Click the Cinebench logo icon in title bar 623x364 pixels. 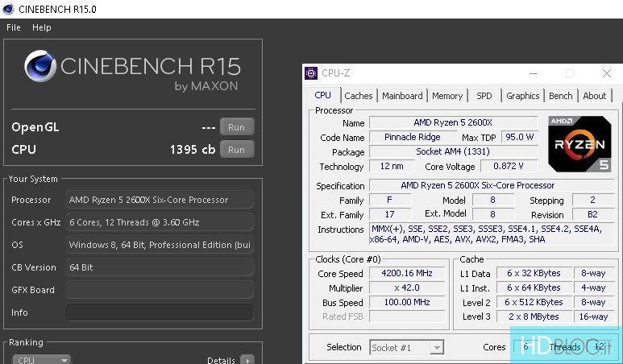point(8,9)
